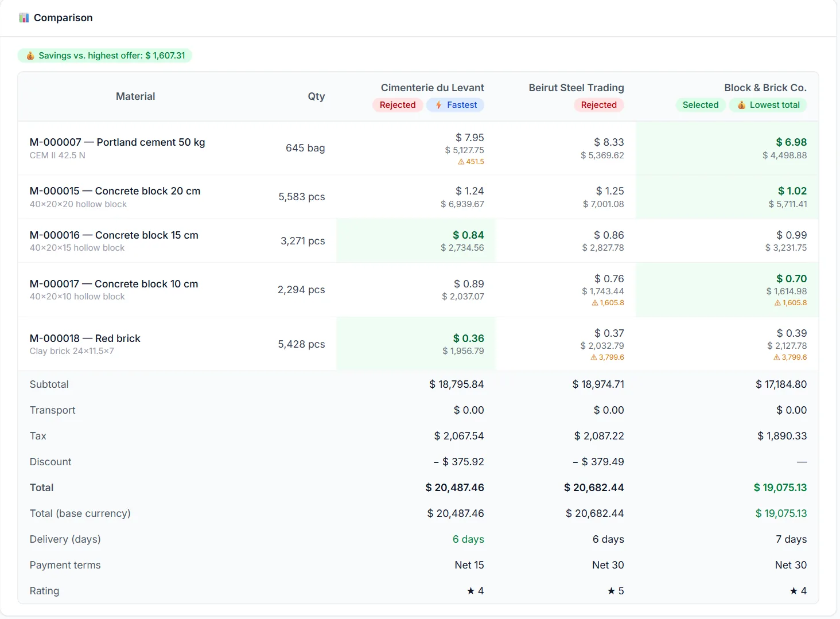This screenshot has width=840, height=619.
Task: Click the money bag icon on Lowest total badge
Action: click(741, 105)
